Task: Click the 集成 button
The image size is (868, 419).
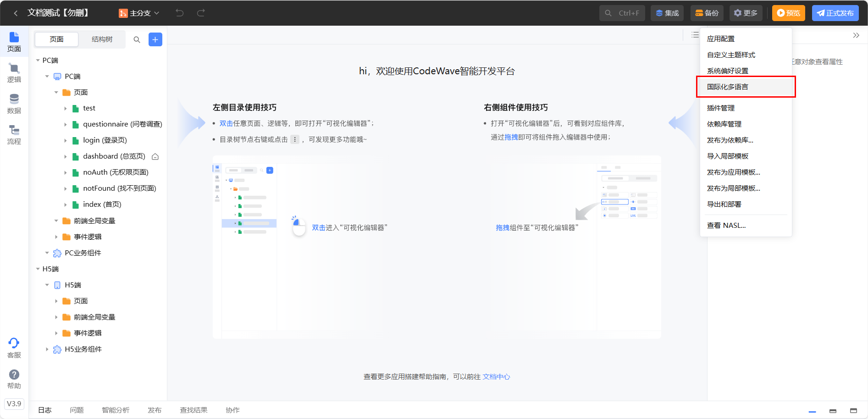Action: pos(667,13)
